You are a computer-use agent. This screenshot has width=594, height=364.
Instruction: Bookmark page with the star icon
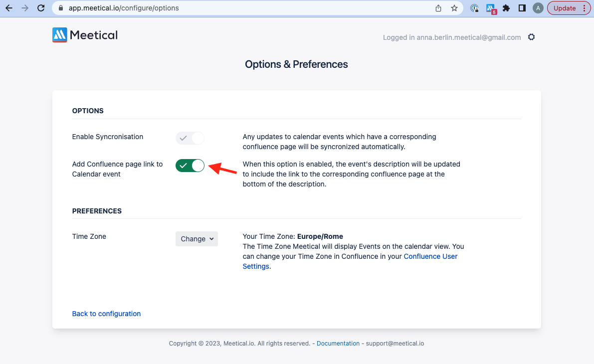pyautogui.click(x=454, y=8)
